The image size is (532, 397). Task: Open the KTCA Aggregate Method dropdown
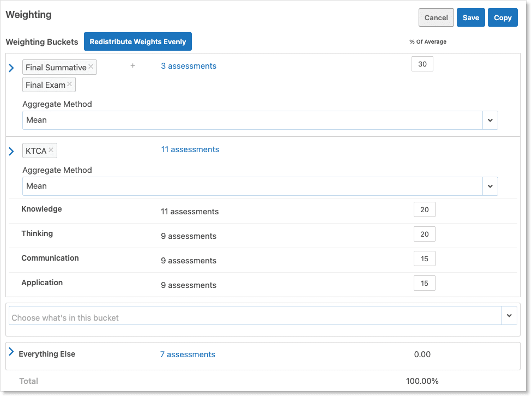pos(490,186)
